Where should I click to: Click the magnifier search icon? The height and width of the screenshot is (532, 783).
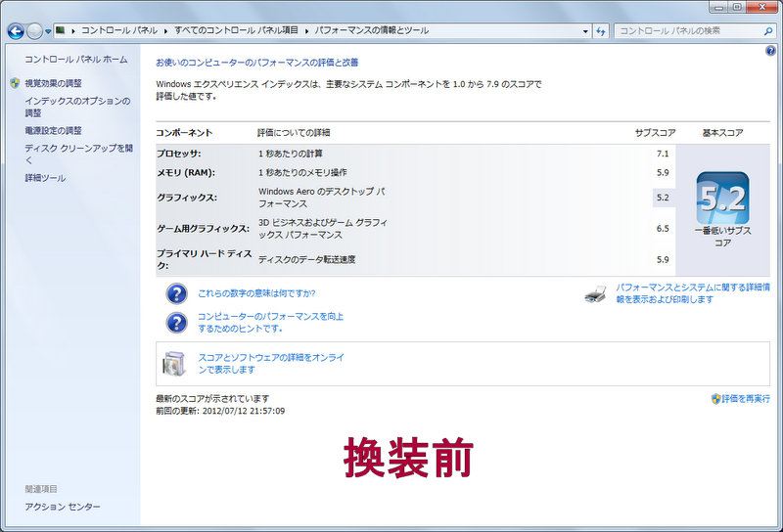tap(768, 31)
